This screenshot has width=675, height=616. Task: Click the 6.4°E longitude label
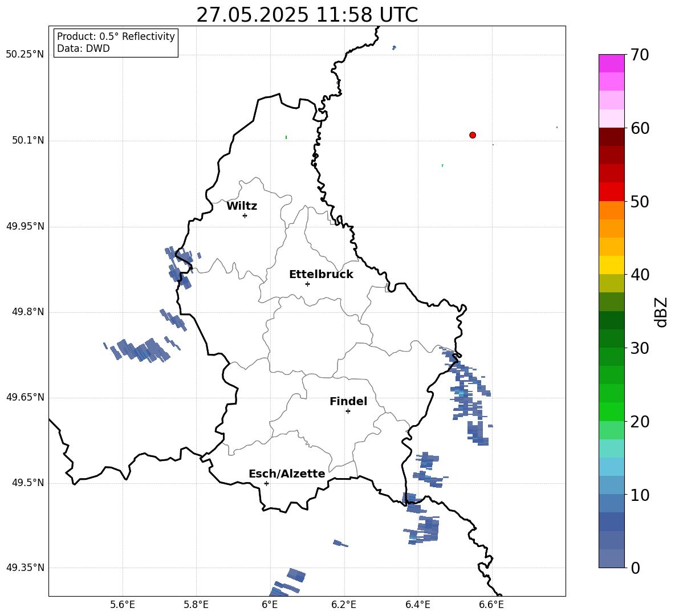click(417, 605)
